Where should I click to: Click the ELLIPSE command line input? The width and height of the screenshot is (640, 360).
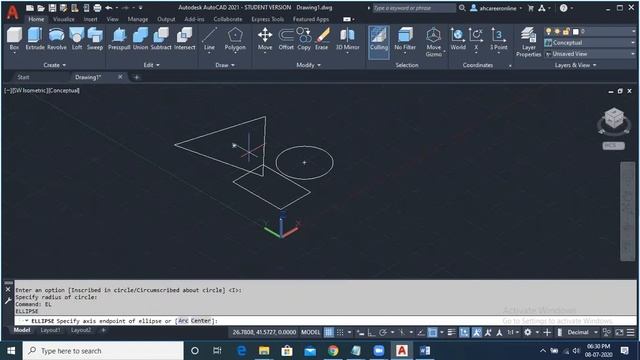(325, 321)
